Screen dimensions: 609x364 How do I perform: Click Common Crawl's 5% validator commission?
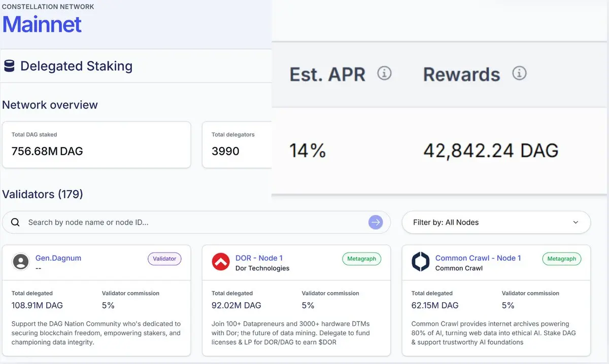508,305
